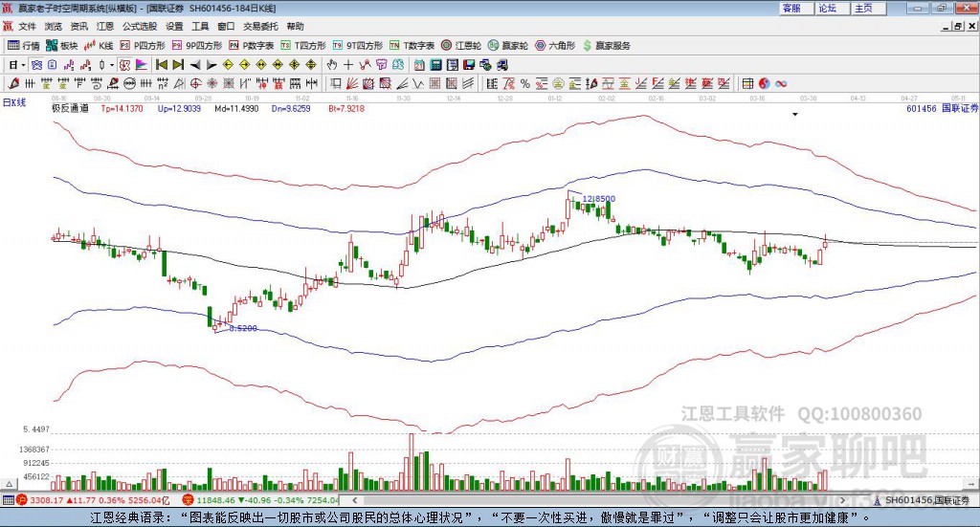Viewport: 980px width, 527px height.
Task: Click the 601456 国联证券 stock label
Action: coord(942,108)
